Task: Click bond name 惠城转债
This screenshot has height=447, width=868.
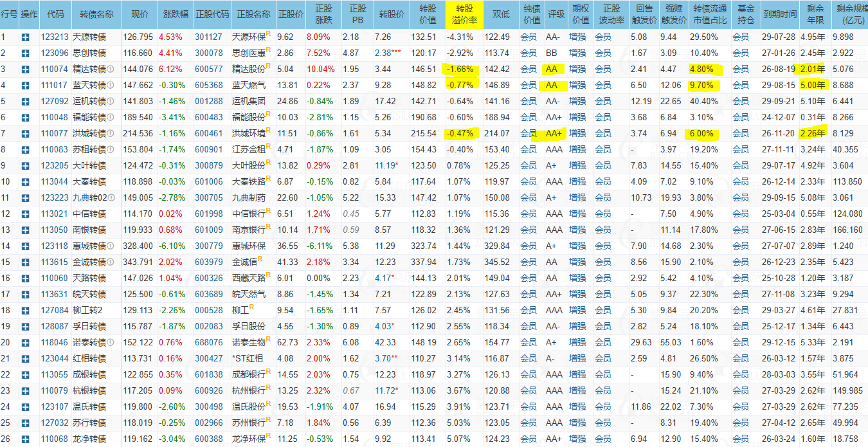Action: pyautogui.click(x=89, y=246)
